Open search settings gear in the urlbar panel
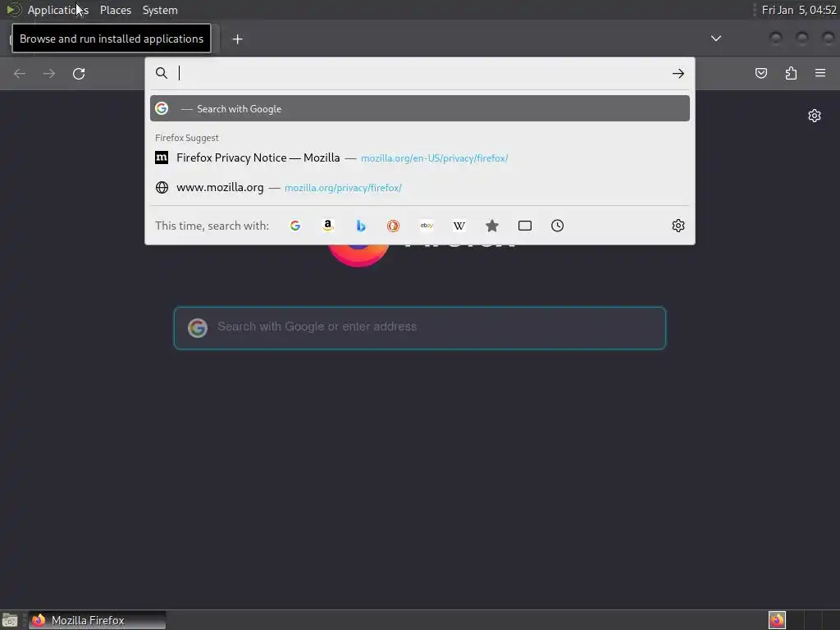Image resolution: width=840 pixels, height=630 pixels. tap(678, 226)
